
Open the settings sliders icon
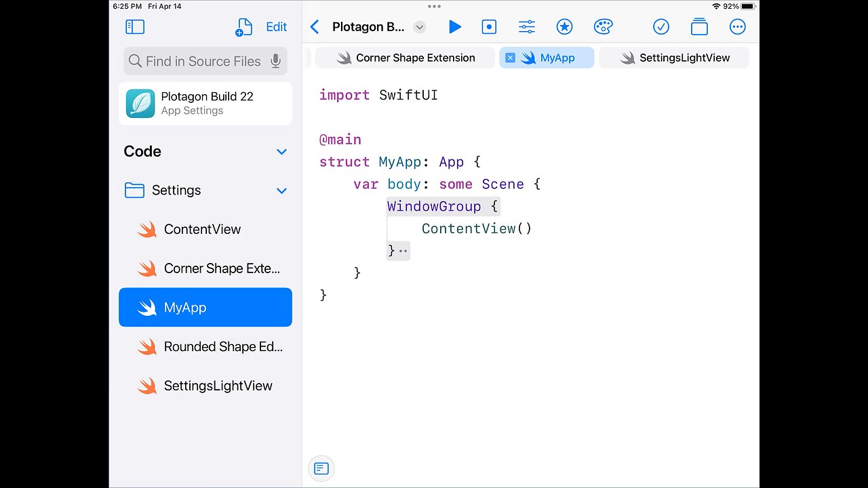(527, 27)
